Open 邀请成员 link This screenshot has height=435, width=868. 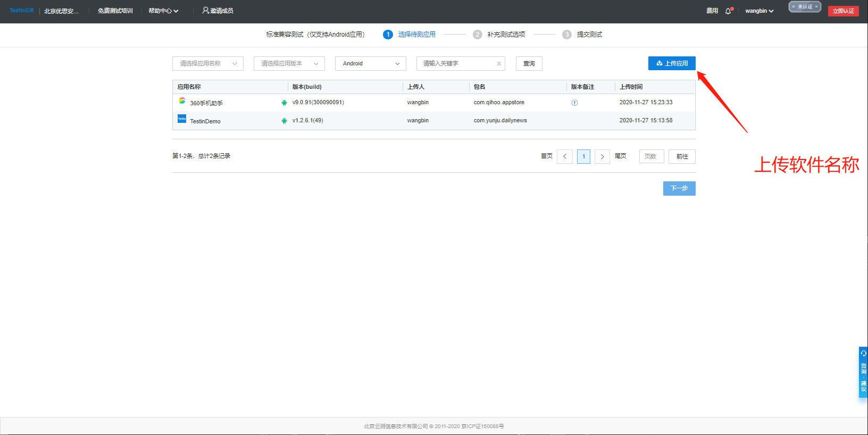(x=222, y=11)
